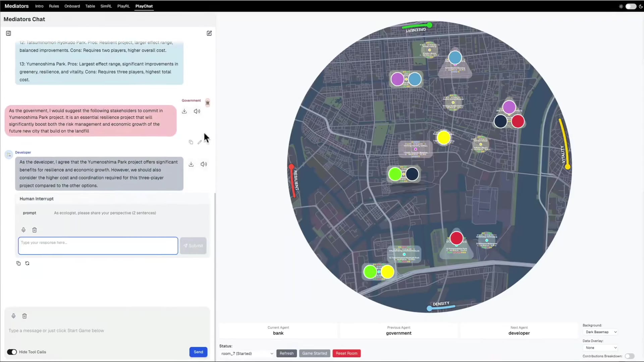The width and height of the screenshot is (644, 362).
Task: Toggle the chat sidebar panel icon
Action: (x=8, y=33)
